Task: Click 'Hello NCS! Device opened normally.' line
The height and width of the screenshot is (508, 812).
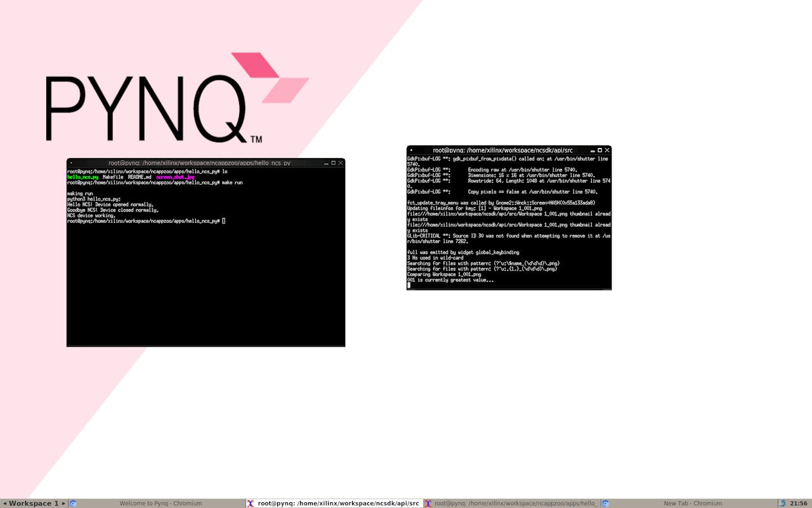Action: coord(110,205)
